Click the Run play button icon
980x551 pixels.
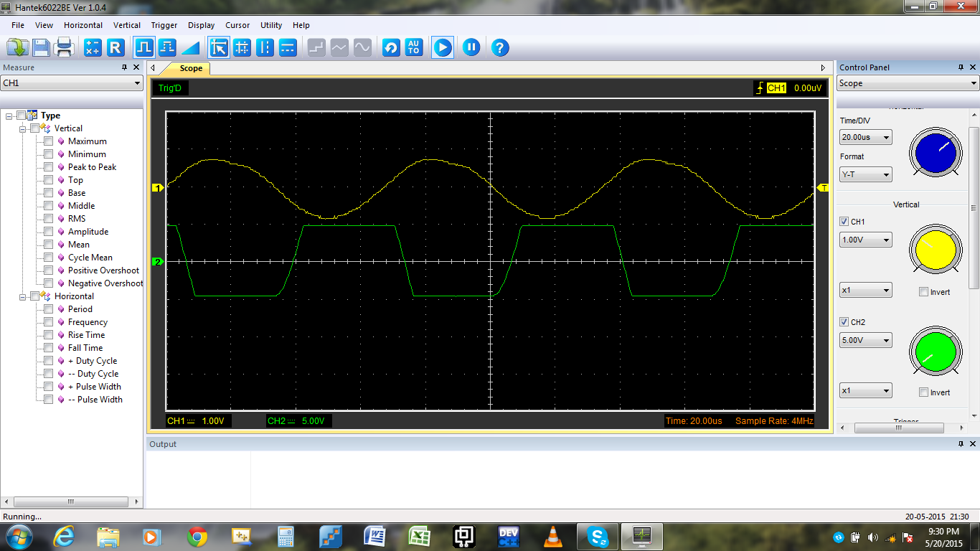coord(443,48)
